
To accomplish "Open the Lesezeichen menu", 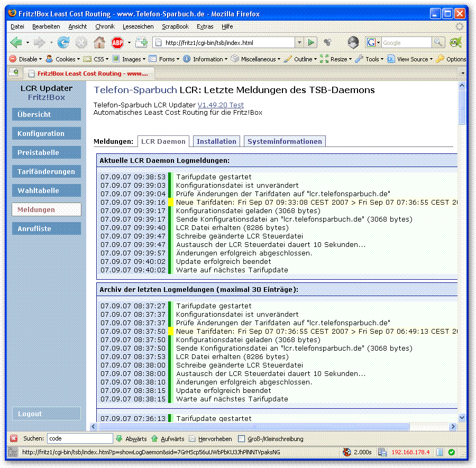I will point(138,27).
